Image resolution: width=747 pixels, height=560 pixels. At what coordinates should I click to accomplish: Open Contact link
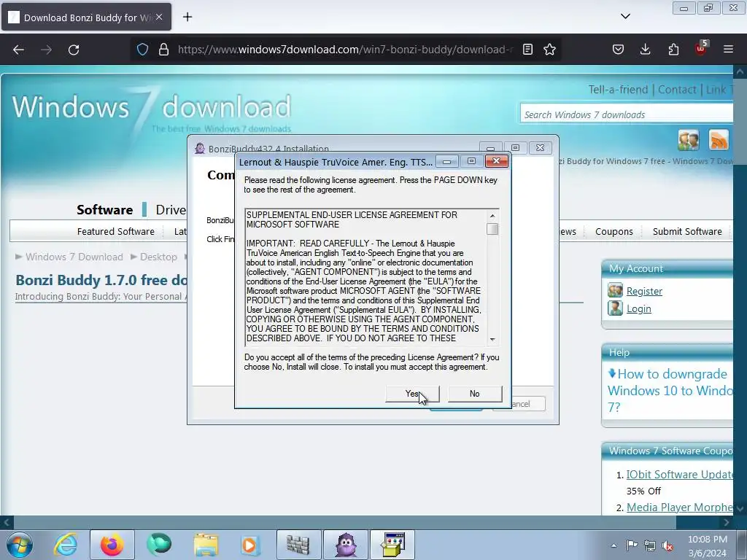click(x=677, y=90)
